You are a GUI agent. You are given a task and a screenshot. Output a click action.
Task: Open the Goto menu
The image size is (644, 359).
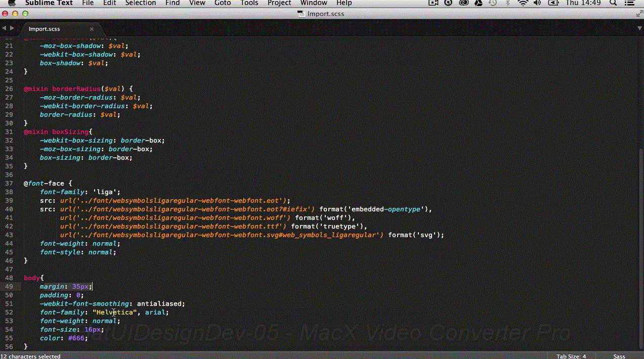tap(223, 3)
